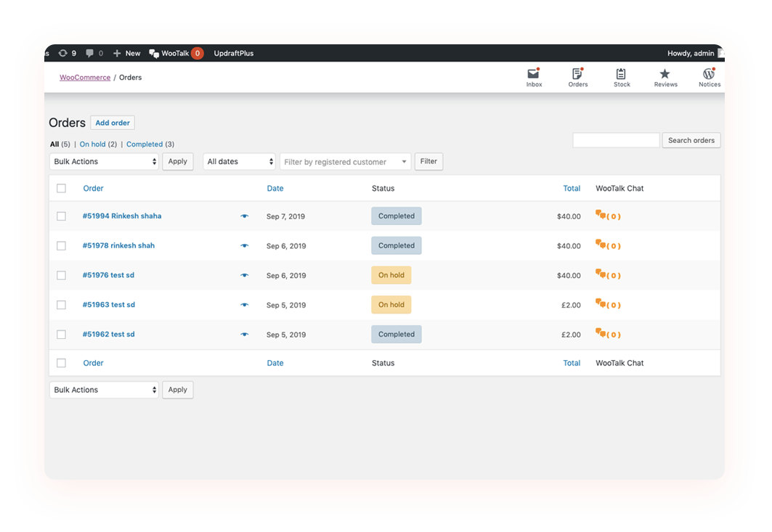The height and width of the screenshot is (532, 772).
Task: Show All orders filter
Action: [x=54, y=144]
